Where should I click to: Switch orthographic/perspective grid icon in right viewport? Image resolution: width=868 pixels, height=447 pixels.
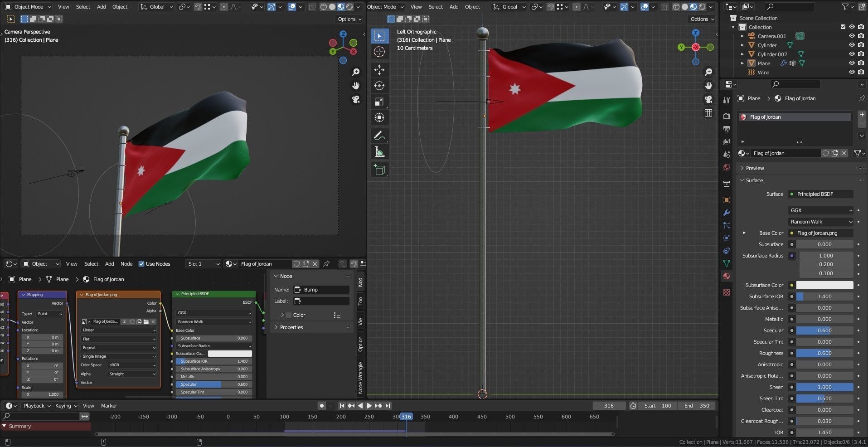[708, 113]
